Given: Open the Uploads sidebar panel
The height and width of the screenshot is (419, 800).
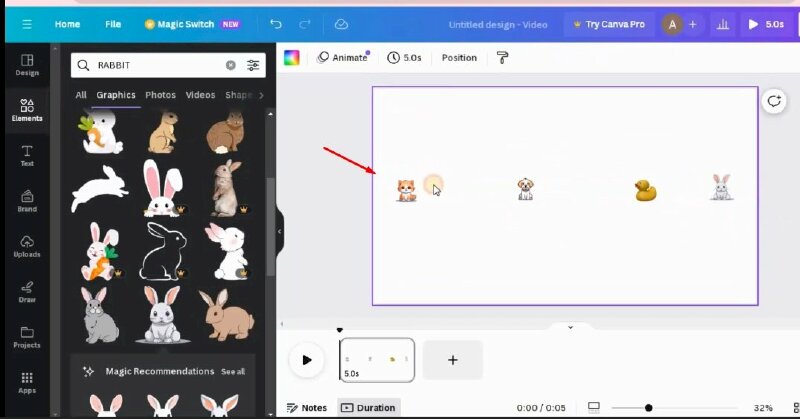Looking at the screenshot, I should [27, 245].
